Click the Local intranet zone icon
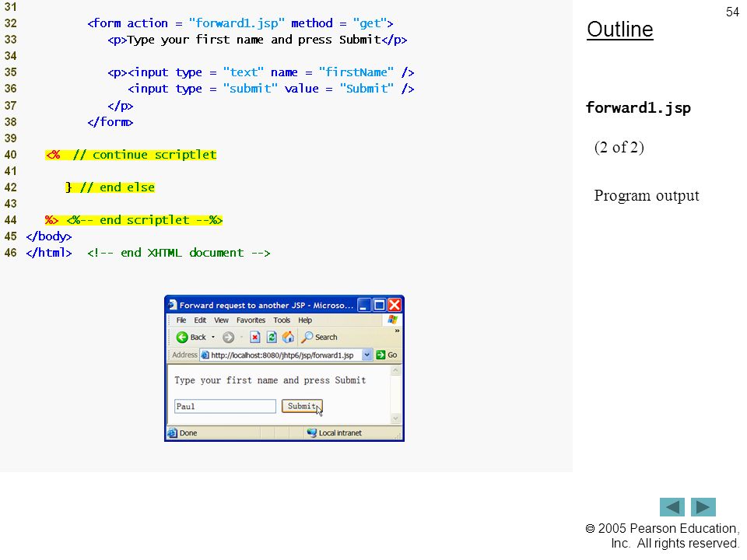This screenshot has width=747, height=560. click(311, 432)
